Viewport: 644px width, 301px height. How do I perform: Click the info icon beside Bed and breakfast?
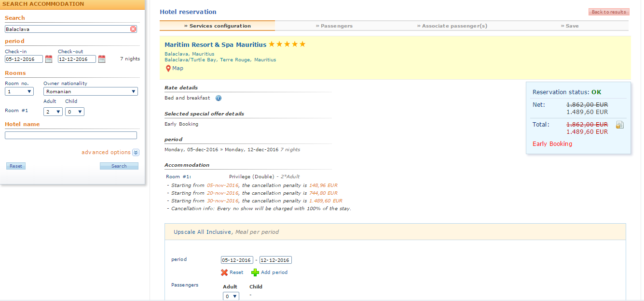click(x=219, y=98)
